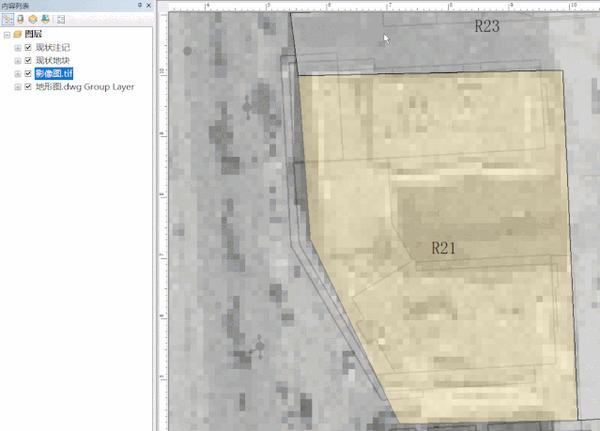Image resolution: width=600 pixels, height=431 pixels.
Task: Close the 内容列表 panel
Action: [x=148, y=5]
